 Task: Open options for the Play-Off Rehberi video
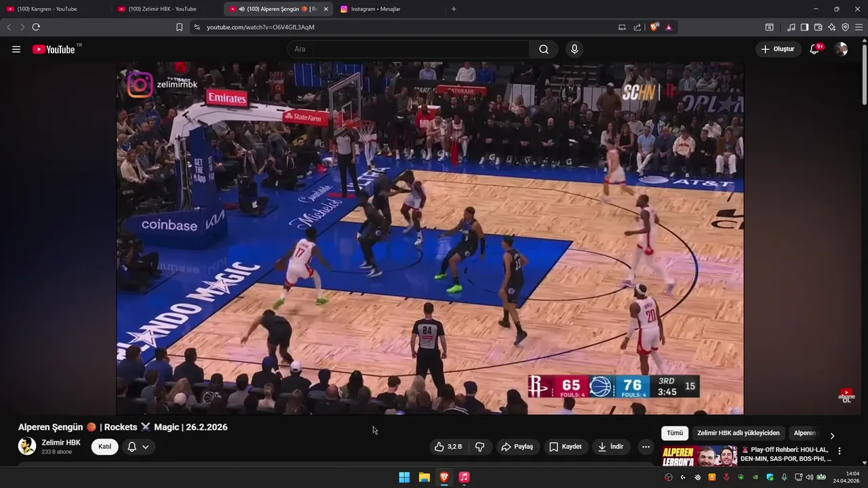840,451
